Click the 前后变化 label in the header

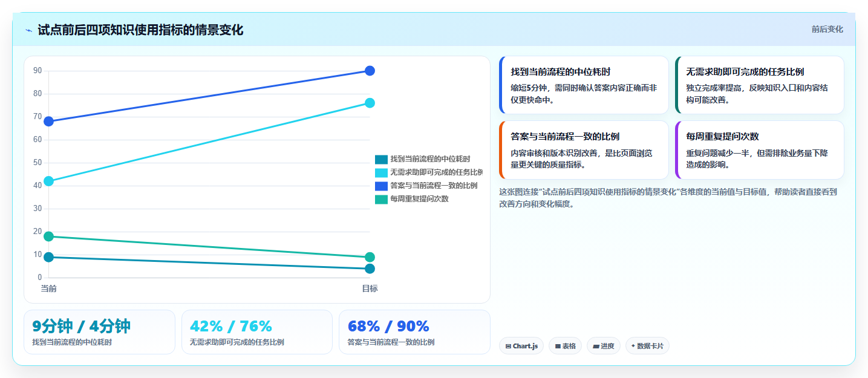click(827, 30)
